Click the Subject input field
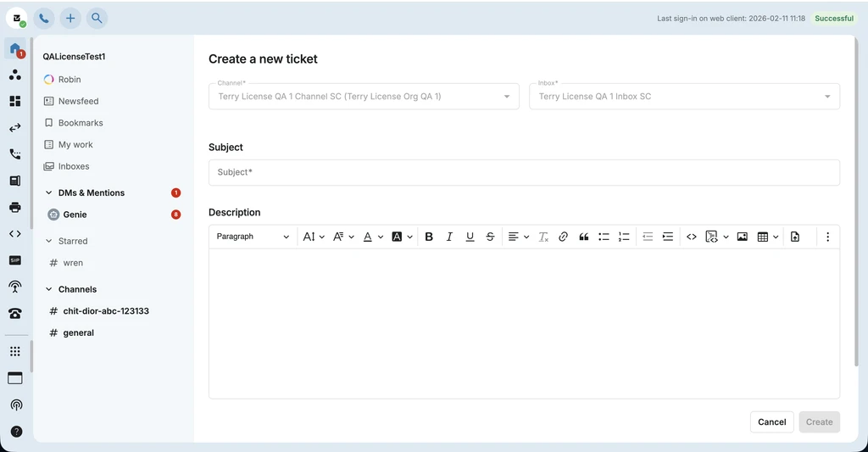Image resolution: width=868 pixels, height=452 pixels. point(524,172)
